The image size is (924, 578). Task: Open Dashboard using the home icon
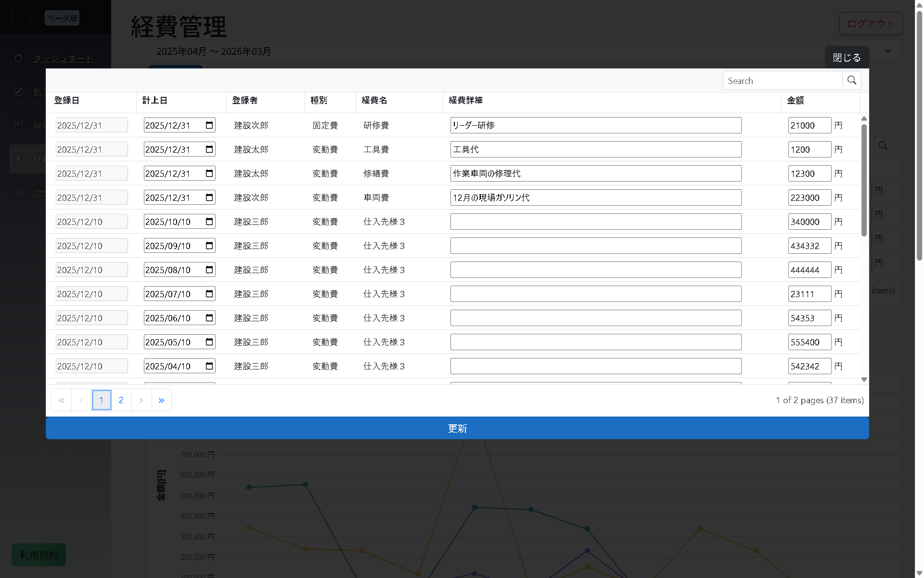click(18, 58)
